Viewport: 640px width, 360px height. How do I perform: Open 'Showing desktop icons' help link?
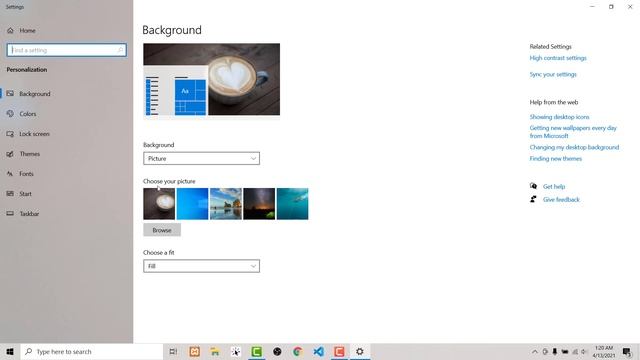560,117
